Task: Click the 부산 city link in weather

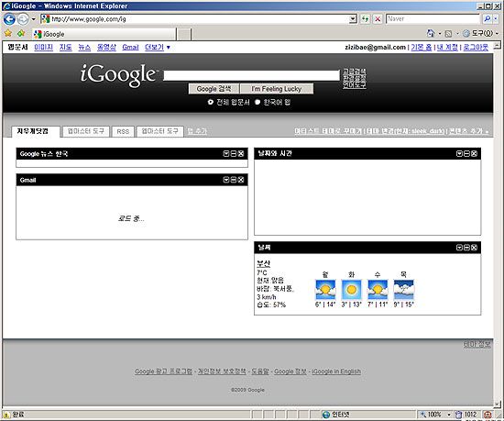Action: [263, 264]
